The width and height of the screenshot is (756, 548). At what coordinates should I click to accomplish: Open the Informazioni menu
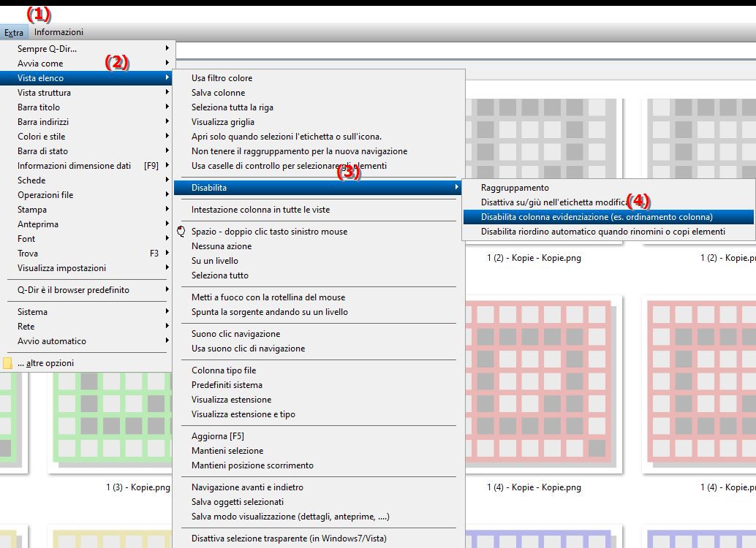pyautogui.click(x=58, y=32)
